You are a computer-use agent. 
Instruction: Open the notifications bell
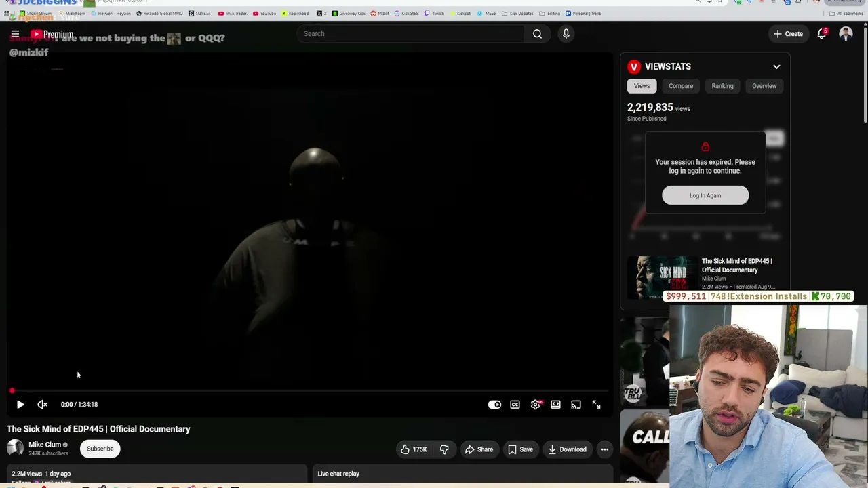click(x=822, y=34)
